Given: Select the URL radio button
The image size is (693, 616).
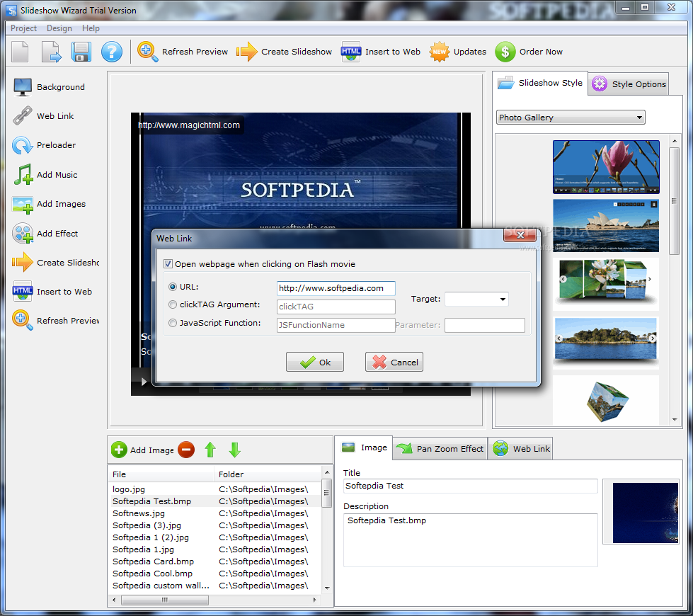Looking at the screenshot, I should pos(173,287).
